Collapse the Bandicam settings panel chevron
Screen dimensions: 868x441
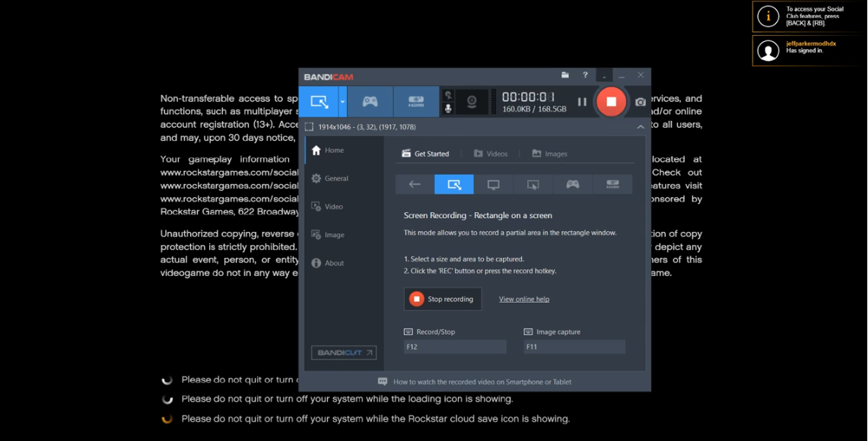[641, 127]
